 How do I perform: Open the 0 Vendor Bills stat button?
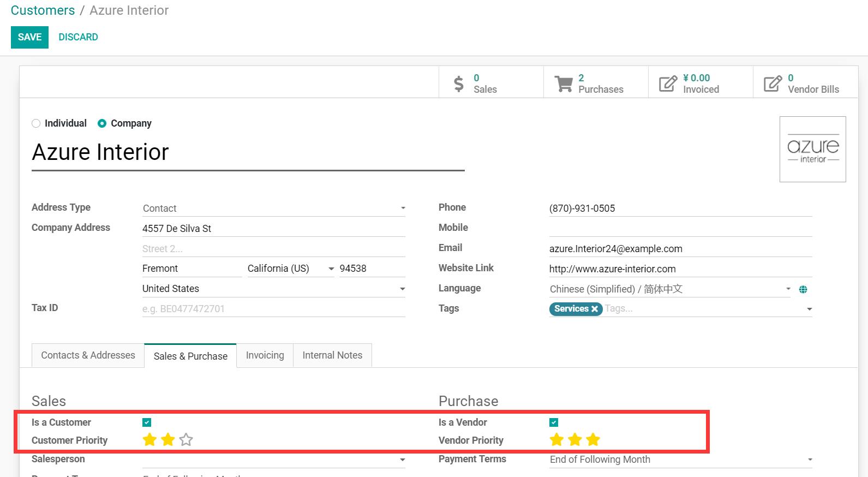pos(805,84)
